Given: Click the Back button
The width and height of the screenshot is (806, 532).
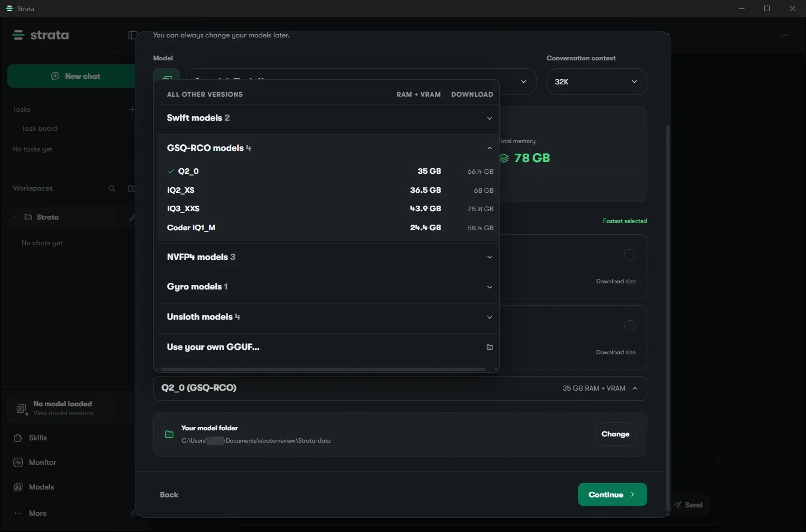Looking at the screenshot, I should [x=169, y=495].
